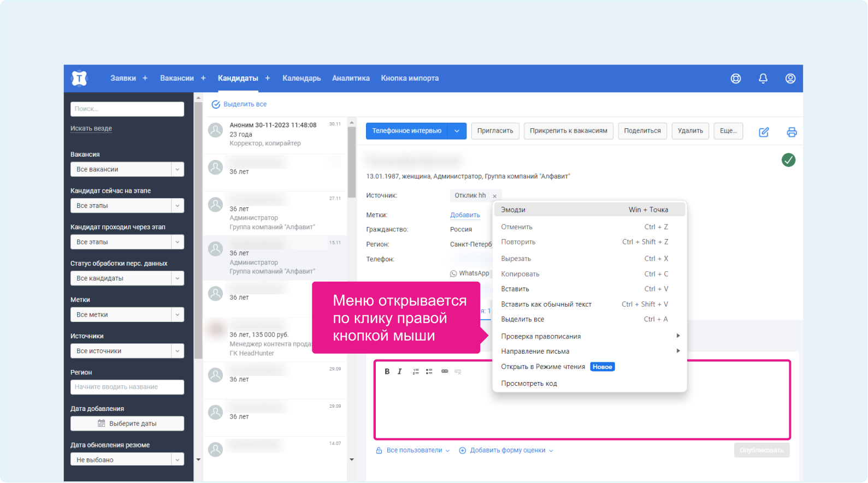
Task: Click the Поделиться button
Action: click(642, 131)
